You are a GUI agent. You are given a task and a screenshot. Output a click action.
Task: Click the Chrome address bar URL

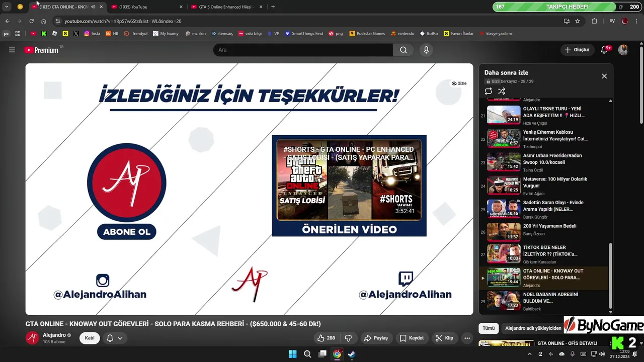point(123,21)
